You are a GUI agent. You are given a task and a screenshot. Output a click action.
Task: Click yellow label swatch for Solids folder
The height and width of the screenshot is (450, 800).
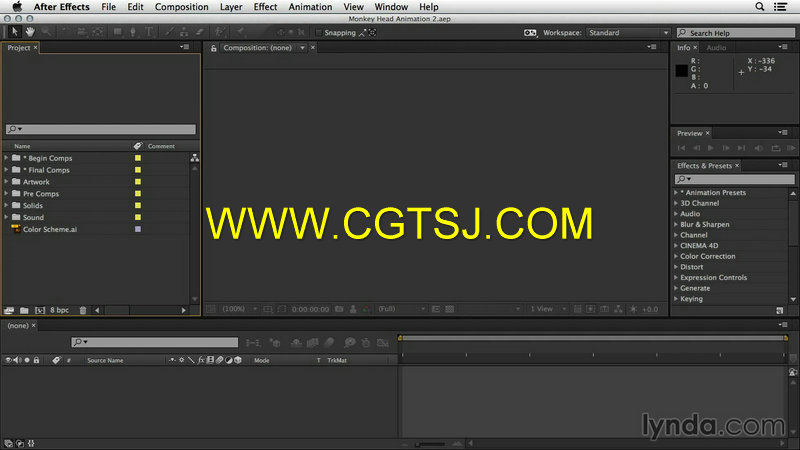[x=138, y=206]
